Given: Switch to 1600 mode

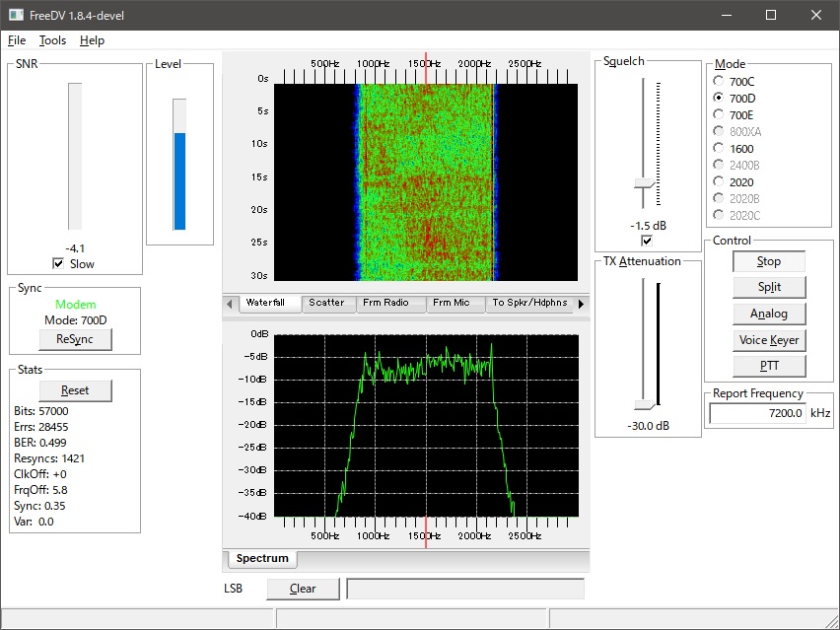Looking at the screenshot, I should click(x=719, y=149).
